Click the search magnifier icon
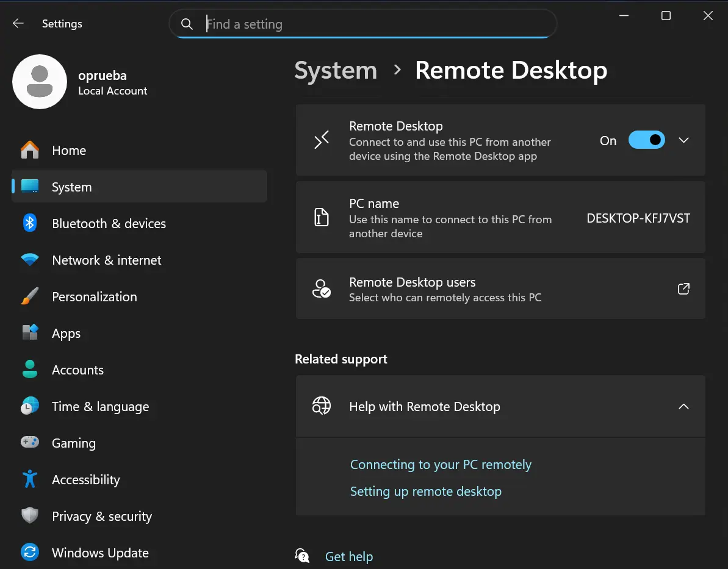The image size is (728, 569). [x=187, y=24]
